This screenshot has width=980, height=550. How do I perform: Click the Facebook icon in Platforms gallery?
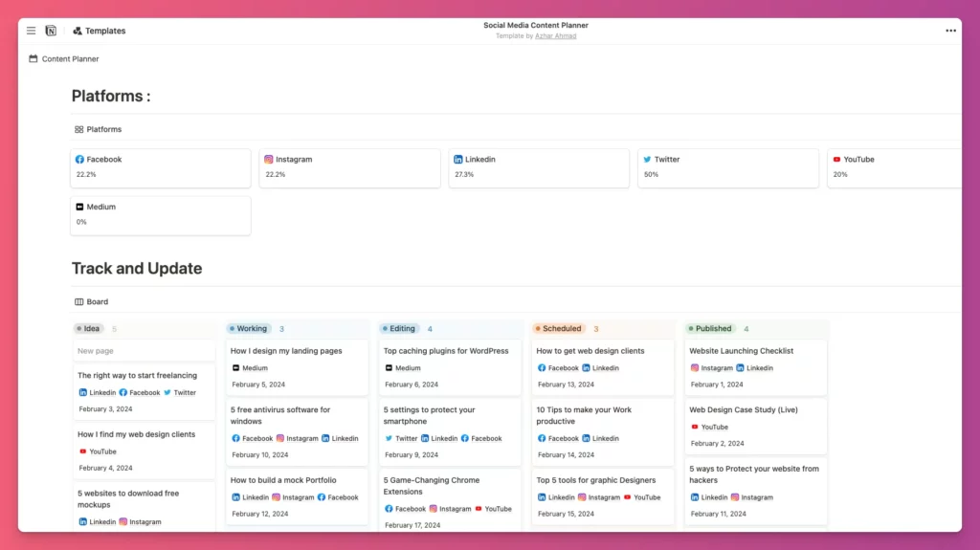80,160
